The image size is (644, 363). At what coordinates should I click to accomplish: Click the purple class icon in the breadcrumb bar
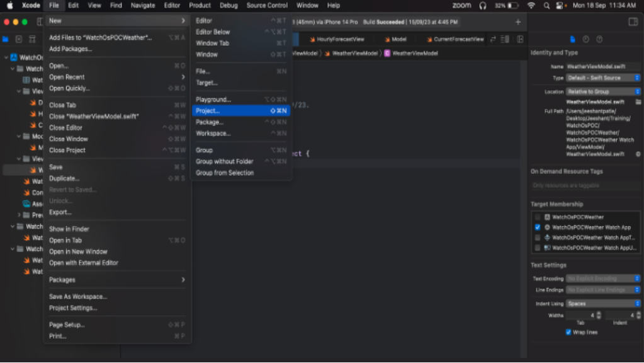[x=387, y=53]
